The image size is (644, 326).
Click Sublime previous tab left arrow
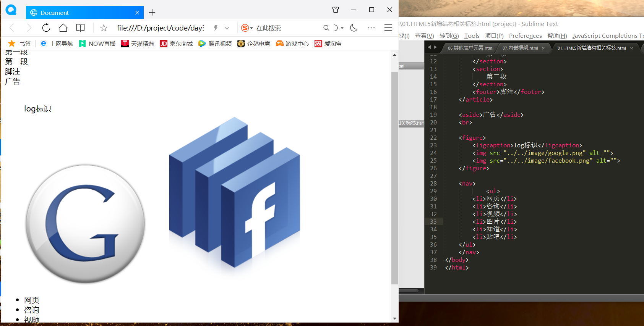[429, 47]
